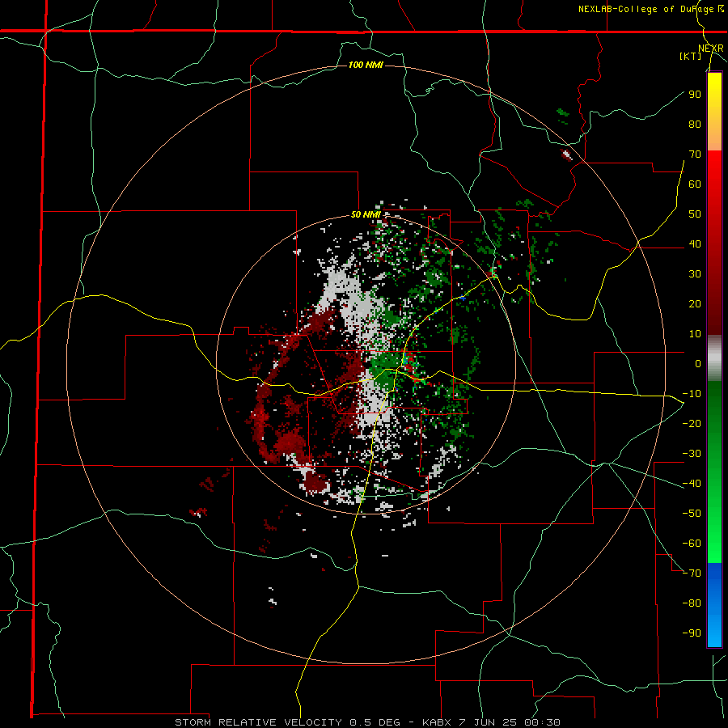The image size is (728, 728).
Task: Click the [KT] units label
Action: click(691, 56)
